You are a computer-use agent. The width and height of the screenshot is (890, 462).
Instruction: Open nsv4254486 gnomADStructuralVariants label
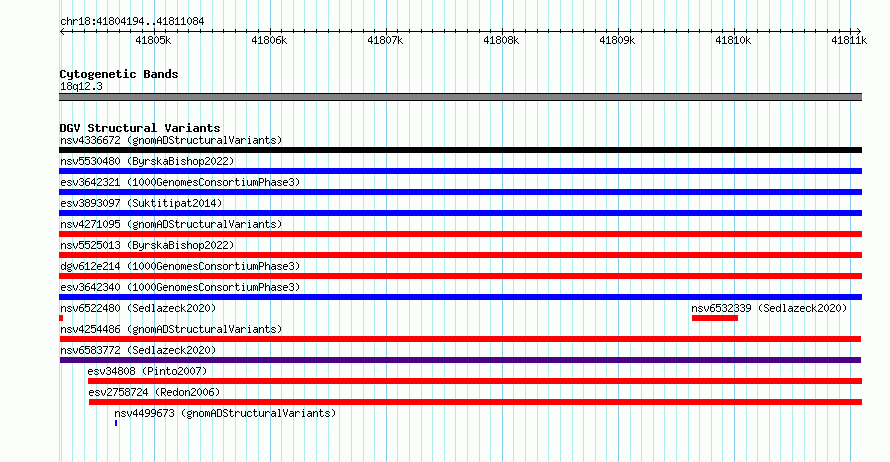pyautogui.click(x=171, y=329)
